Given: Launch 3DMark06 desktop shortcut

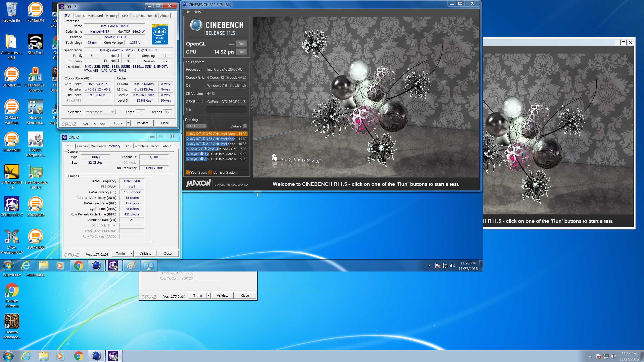Looking at the screenshot, I should tap(35, 239).
